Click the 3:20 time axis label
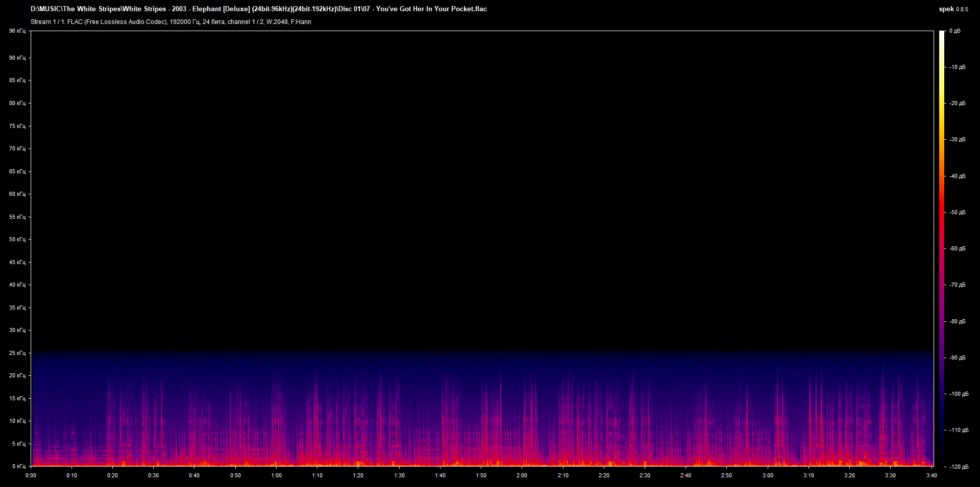The width and height of the screenshot is (980, 487). pos(849,475)
